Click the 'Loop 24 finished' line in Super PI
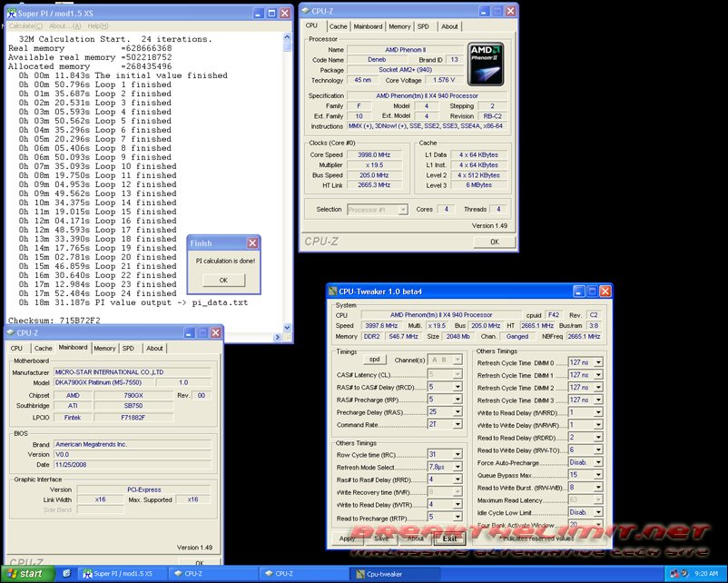 97,293
